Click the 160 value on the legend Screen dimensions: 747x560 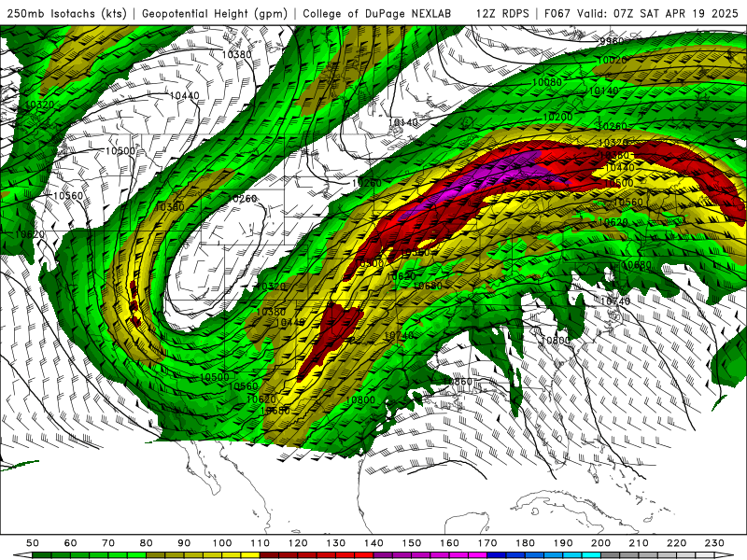[449, 543]
